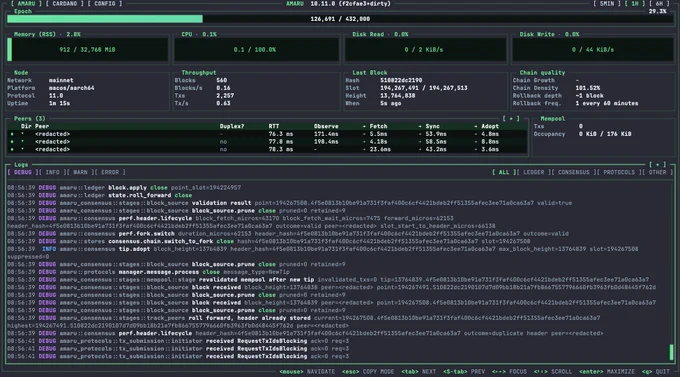Click the Adopt column header

pos(490,126)
